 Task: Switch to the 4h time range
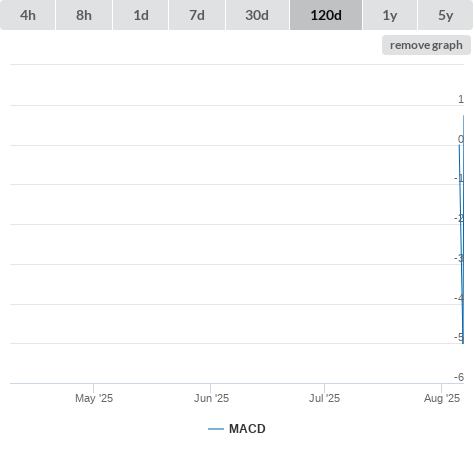tap(28, 15)
